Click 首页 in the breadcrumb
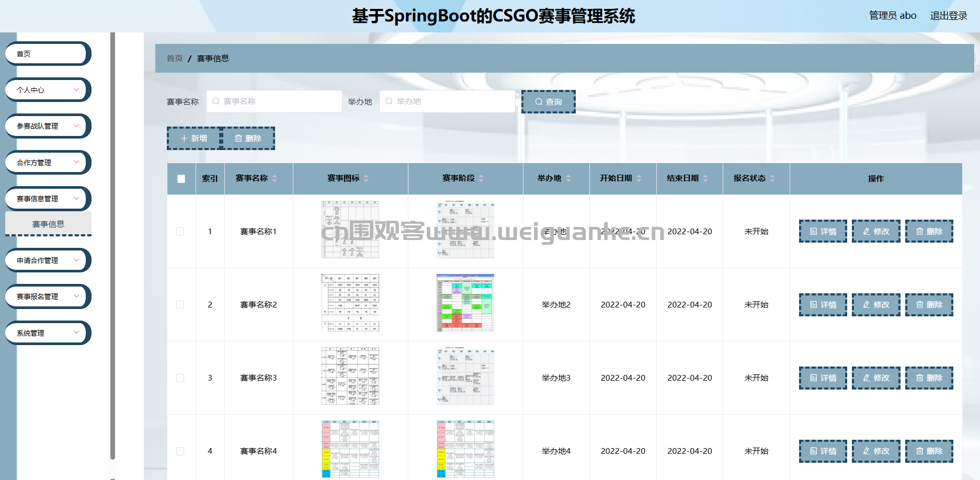This screenshot has height=480, width=980. (175, 59)
